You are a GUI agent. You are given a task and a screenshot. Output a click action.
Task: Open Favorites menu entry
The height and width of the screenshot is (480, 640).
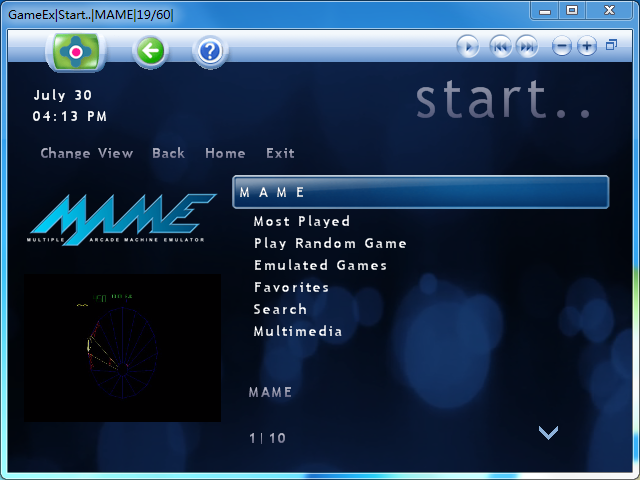pyautogui.click(x=291, y=287)
